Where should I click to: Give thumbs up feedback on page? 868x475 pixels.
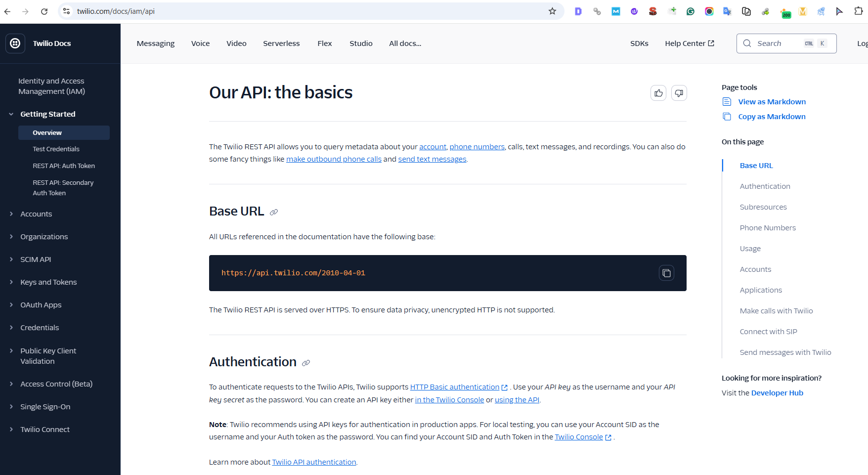(x=658, y=93)
